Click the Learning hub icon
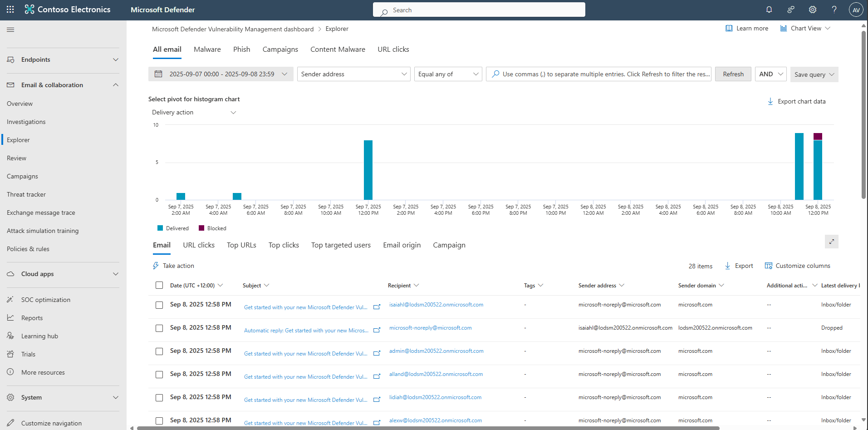Image resolution: width=868 pixels, height=430 pixels. click(10, 336)
